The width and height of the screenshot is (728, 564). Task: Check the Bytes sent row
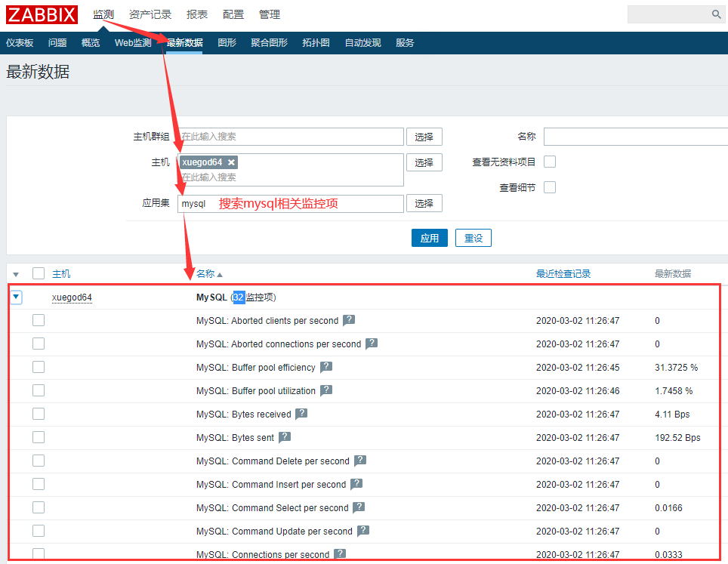pyautogui.click(x=39, y=437)
